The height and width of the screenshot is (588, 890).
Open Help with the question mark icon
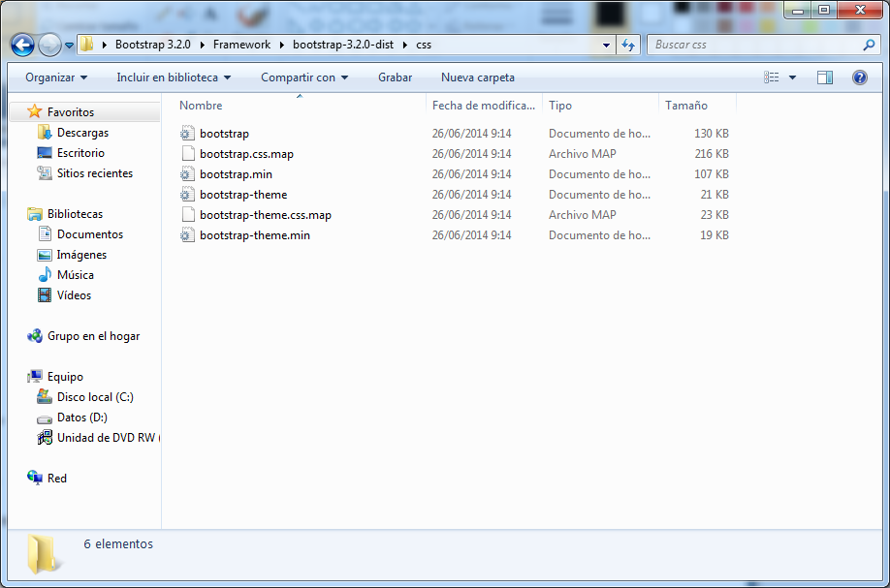pos(859,77)
